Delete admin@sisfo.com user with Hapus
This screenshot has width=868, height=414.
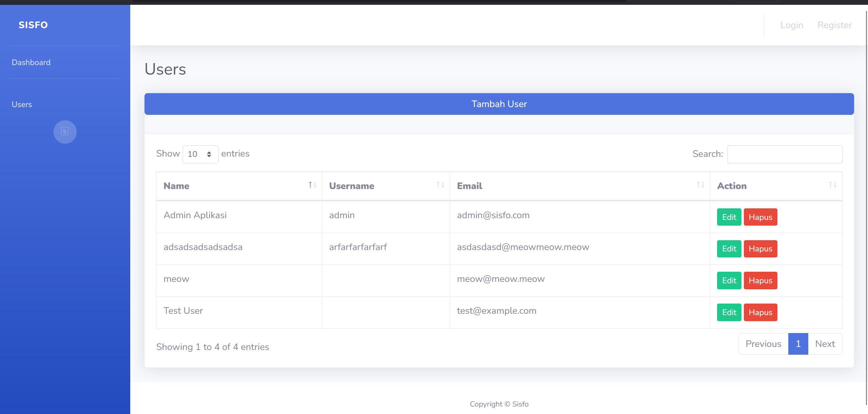[760, 217]
